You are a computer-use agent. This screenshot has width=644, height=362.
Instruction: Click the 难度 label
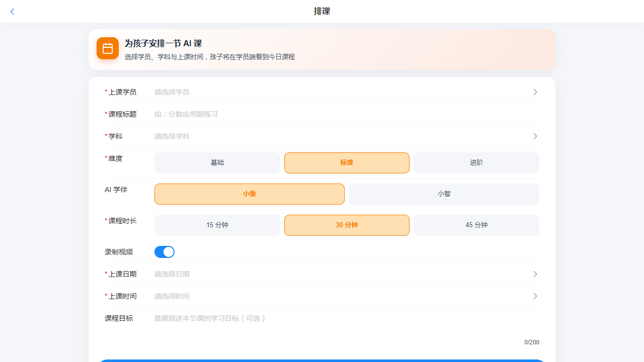pos(115,158)
